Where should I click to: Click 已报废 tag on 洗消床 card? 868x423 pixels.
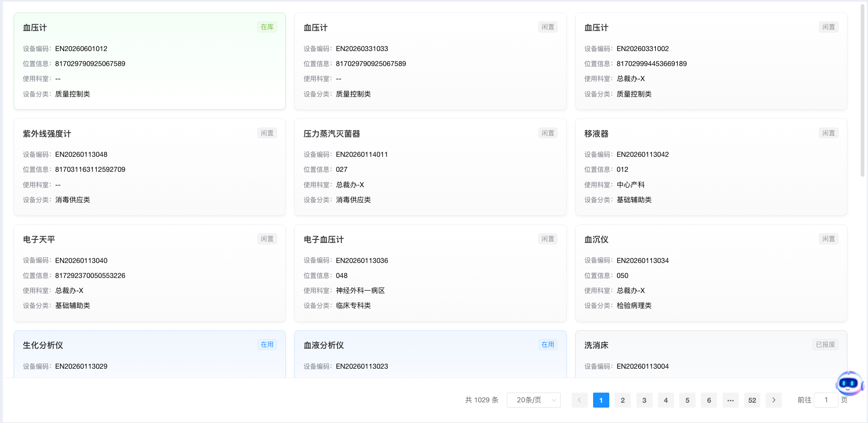pos(825,345)
